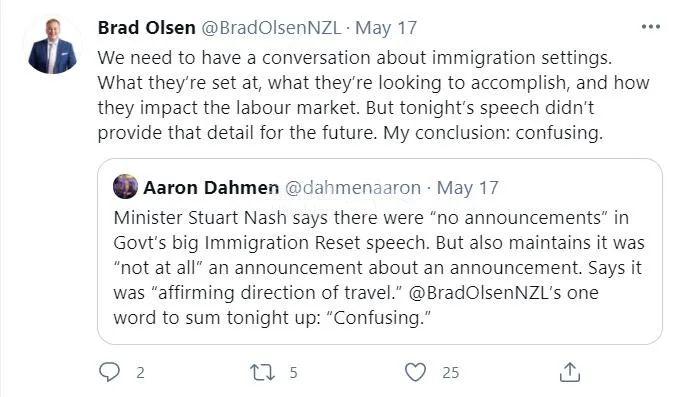Click the retweet arrows icon

click(x=262, y=372)
